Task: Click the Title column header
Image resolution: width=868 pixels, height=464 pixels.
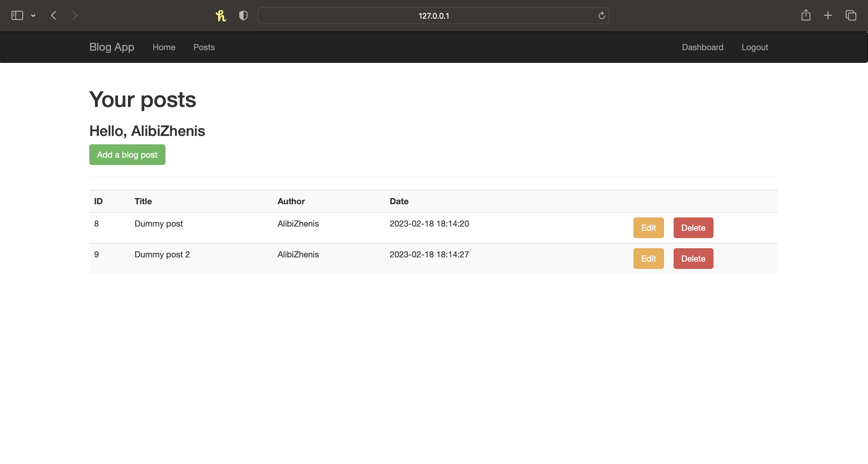Action: [x=143, y=201]
